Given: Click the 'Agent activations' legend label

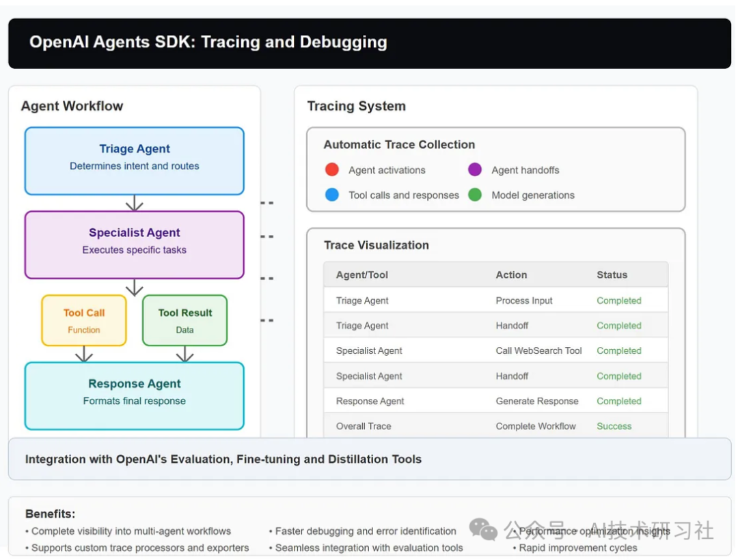Looking at the screenshot, I should pyautogui.click(x=387, y=170).
